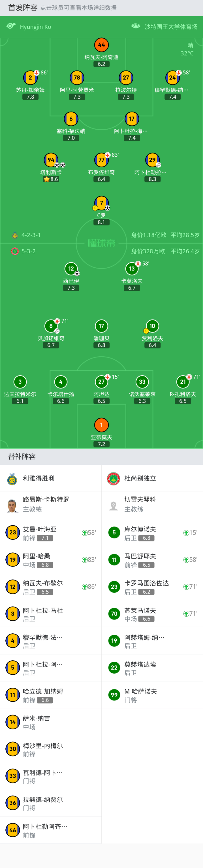Click C罗's number 7 jersey badge
Screen dimensions: 203x868
[x=101, y=203]
